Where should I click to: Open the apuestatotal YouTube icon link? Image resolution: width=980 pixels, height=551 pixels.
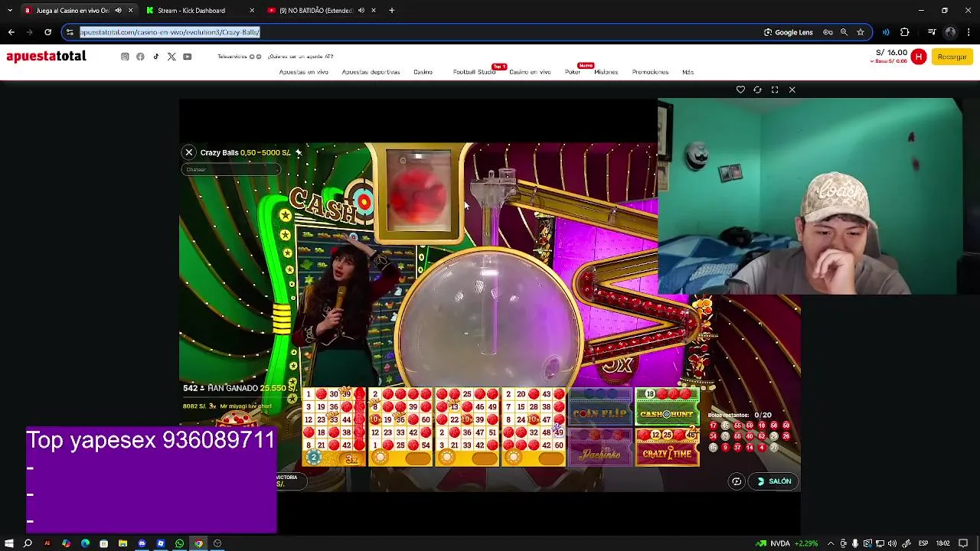187,57
